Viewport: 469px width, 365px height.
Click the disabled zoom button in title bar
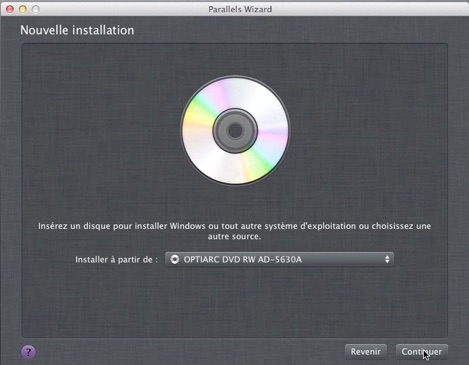point(35,9)
